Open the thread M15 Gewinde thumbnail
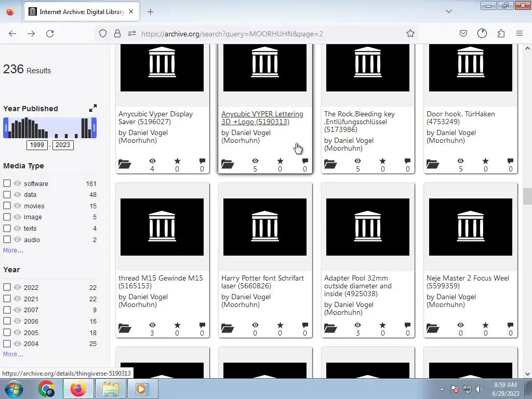 (162, 227)
